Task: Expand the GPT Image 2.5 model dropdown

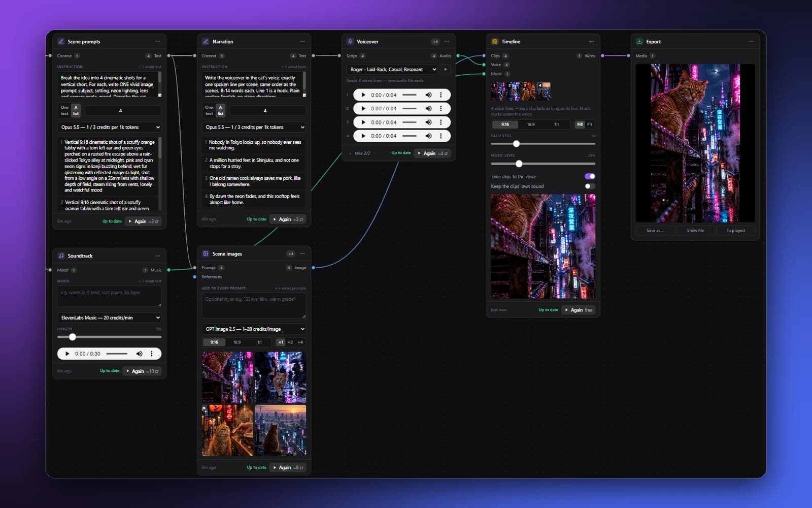Action: (x=254, y=329)
